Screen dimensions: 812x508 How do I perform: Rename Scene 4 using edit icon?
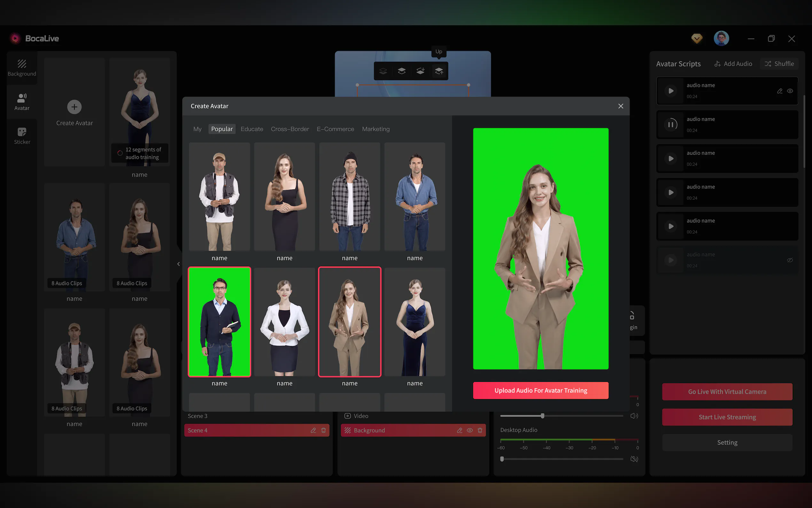313,430
